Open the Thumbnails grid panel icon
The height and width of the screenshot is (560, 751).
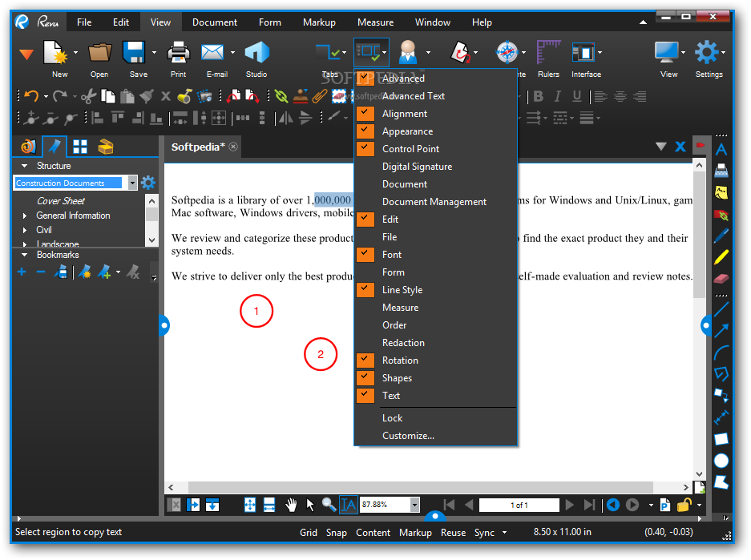click(x=80, y=147)
